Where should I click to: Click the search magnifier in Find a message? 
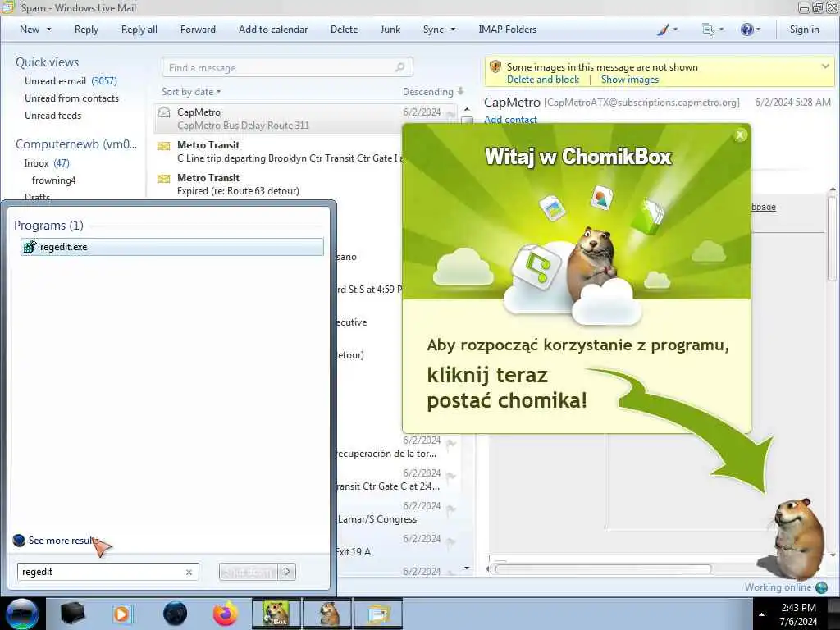399,67
